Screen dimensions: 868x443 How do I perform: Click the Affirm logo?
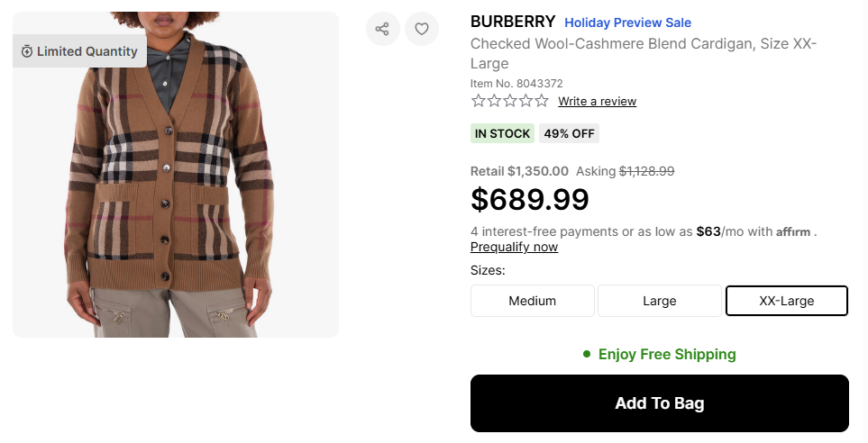pyautogui.click(x=793, y=231)
